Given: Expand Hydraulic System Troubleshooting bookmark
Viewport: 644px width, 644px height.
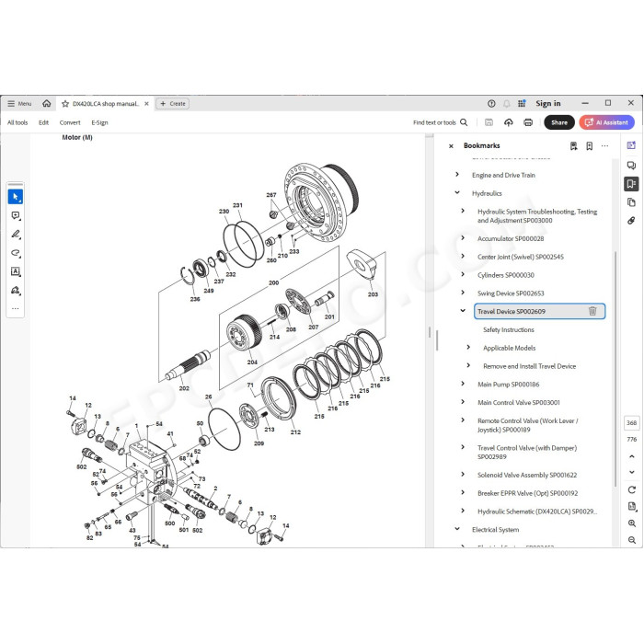Looking at the screenshot, I should (463, 211).
